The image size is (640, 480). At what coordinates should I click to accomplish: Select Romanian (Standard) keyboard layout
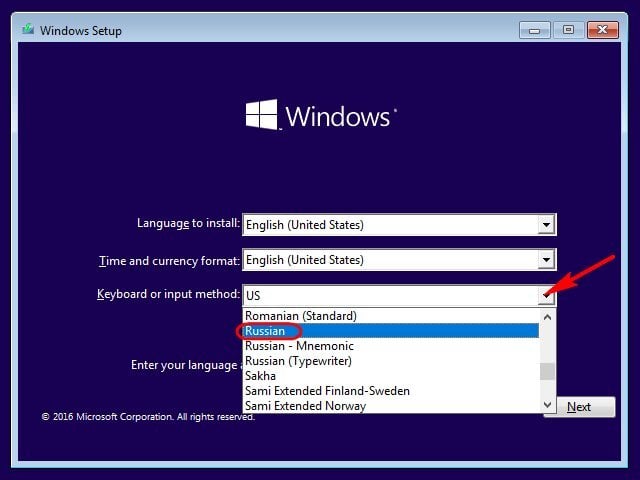point(391,316)
